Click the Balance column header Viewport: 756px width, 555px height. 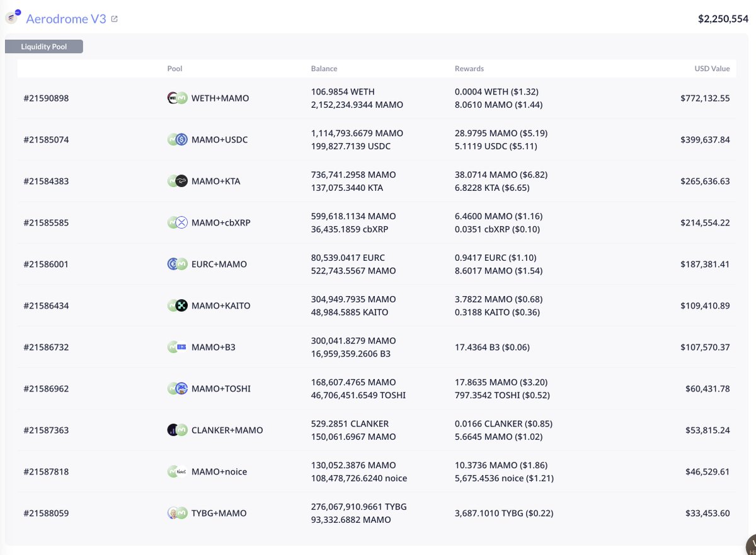pos(324,69)
